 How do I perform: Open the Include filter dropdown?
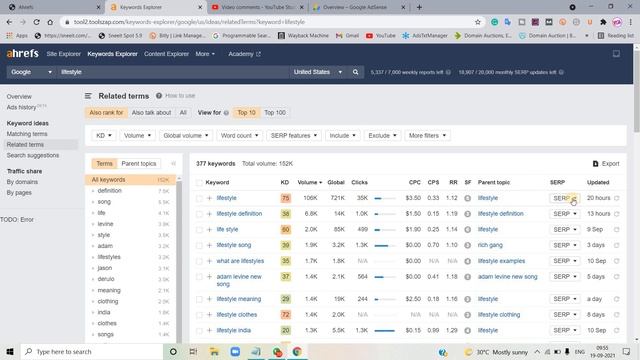point(342,136)
